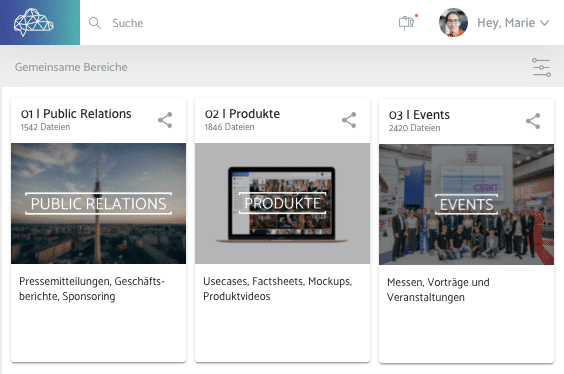This screenshot has height=374, width=564.
Task: Click the search magnifier icon
Action: coord(95,23)
